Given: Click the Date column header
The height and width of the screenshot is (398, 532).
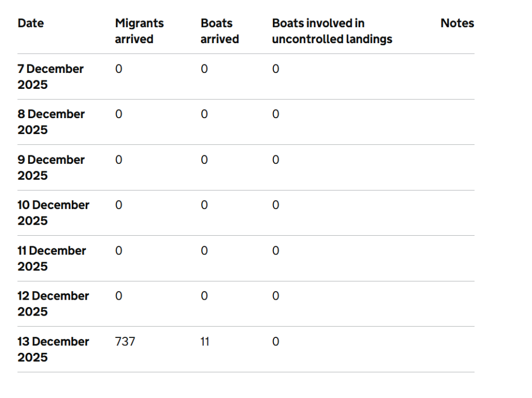Looking at the screenshot, I should pyautogui.click(x=31, y=23).
